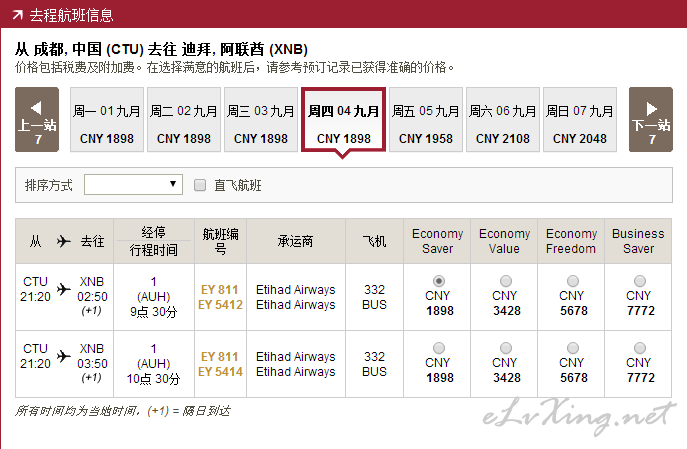Click the Economy Freedom column header
Viewport: 687px width, 449px height.
click(x=571, y=241)
